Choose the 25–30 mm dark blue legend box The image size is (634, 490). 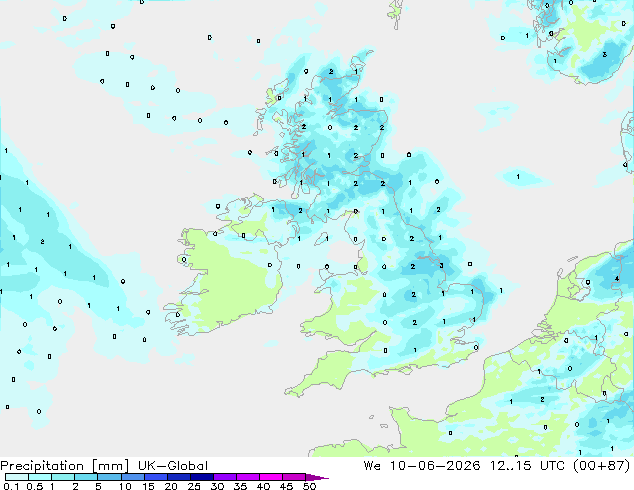coord(201,477)
